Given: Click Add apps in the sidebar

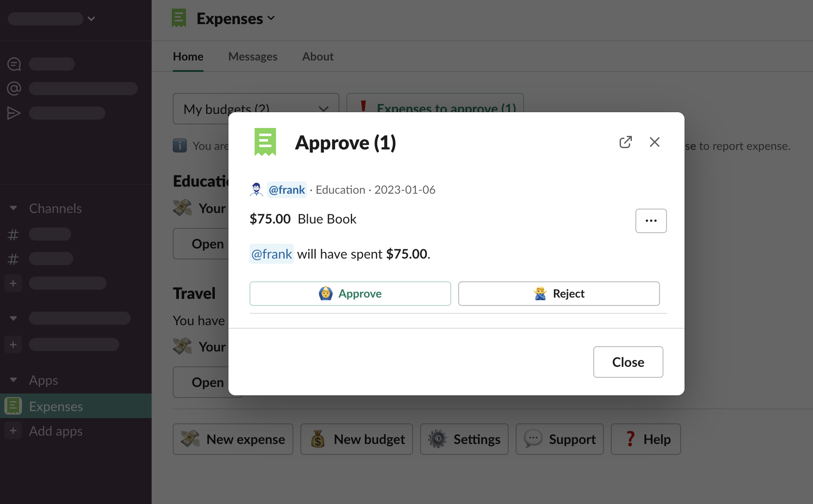Looking at the screenshot, I should [56, 431].
